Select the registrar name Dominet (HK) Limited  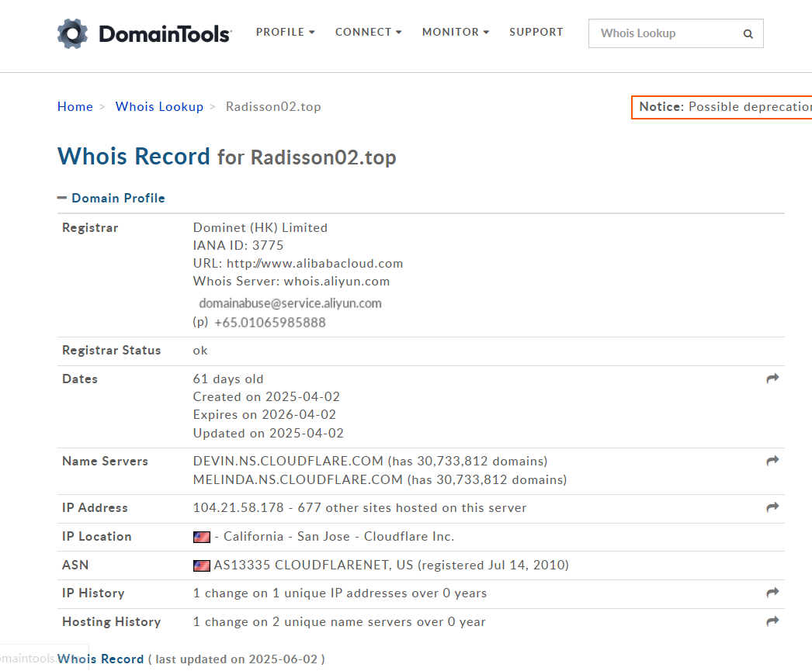click(261, 227)
